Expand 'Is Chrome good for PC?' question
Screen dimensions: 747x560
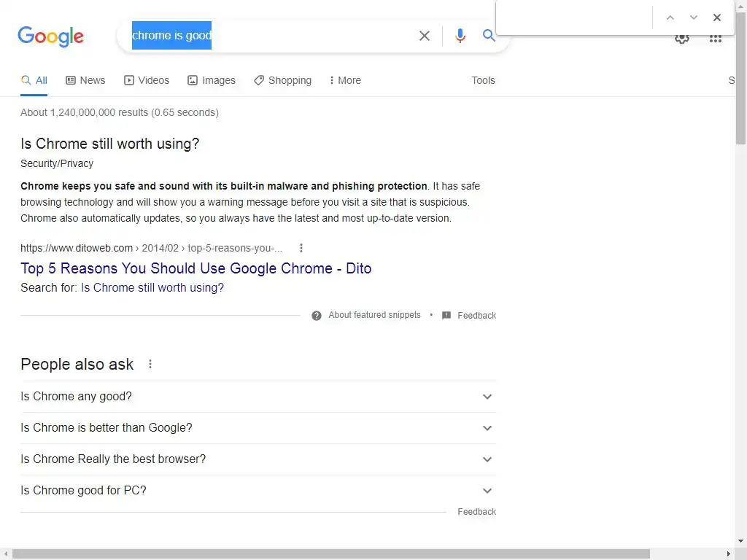point(258,491)
